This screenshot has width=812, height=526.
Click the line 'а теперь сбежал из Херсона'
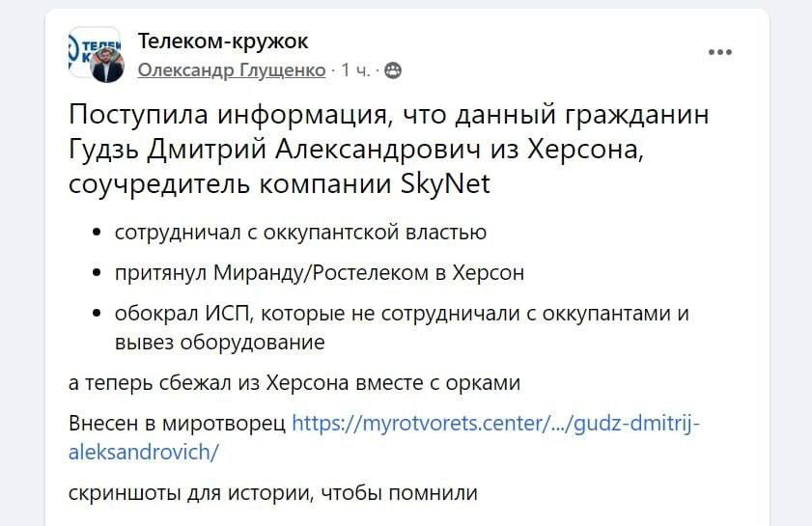294,383
